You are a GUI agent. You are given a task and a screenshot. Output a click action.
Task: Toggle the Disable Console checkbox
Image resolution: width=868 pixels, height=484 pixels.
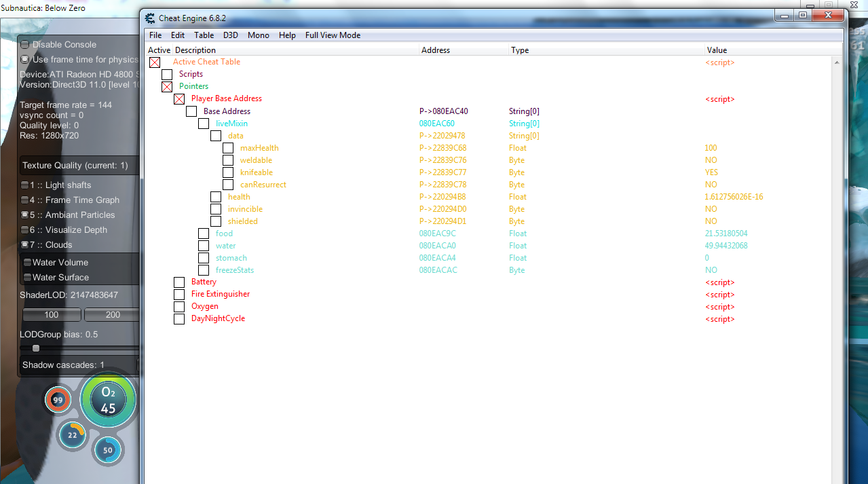25,45
